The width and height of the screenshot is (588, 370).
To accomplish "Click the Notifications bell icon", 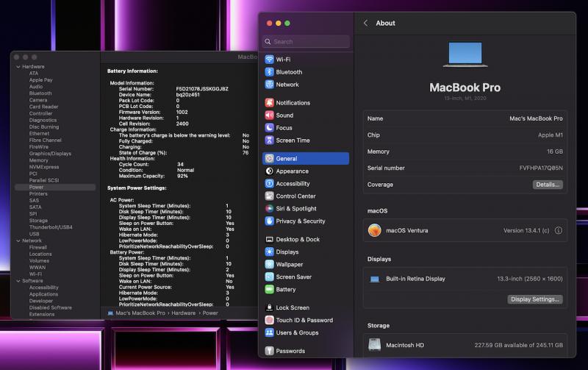I will 269,102.
